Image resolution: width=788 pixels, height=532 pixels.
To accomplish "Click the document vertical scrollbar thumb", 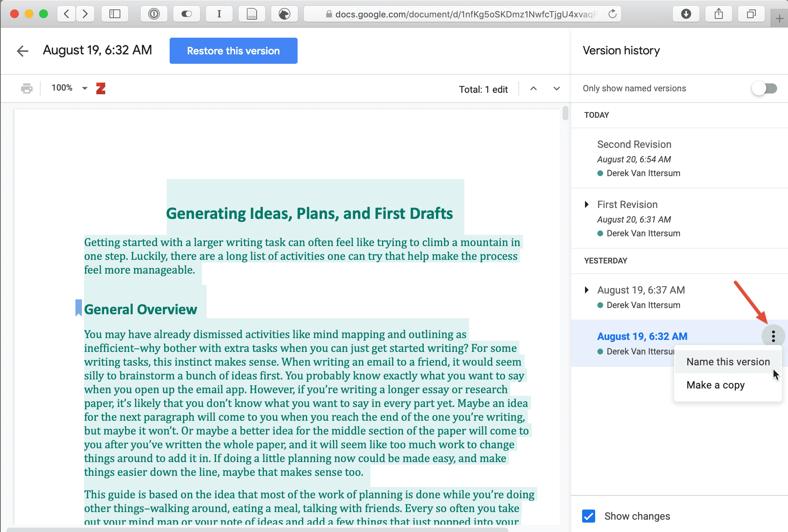I will coord(565,113).
